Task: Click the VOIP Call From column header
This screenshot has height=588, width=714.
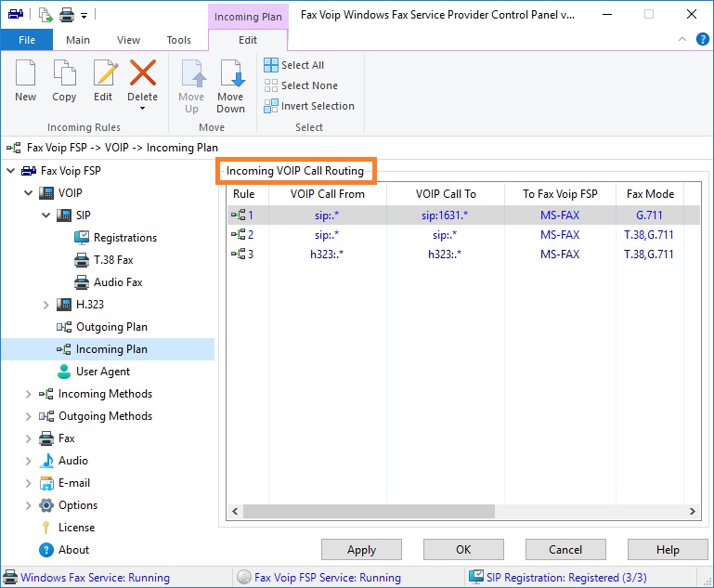Action: (328, 194)
